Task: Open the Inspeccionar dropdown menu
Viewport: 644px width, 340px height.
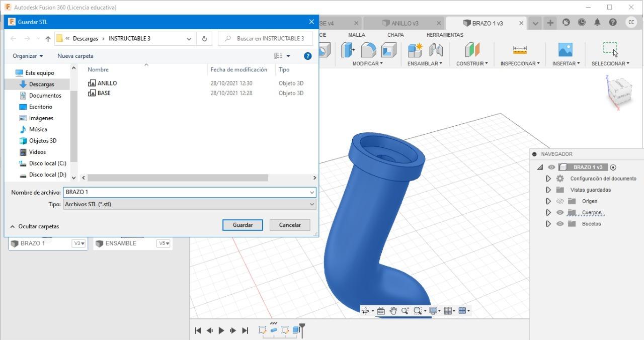Action: (520, 63)
